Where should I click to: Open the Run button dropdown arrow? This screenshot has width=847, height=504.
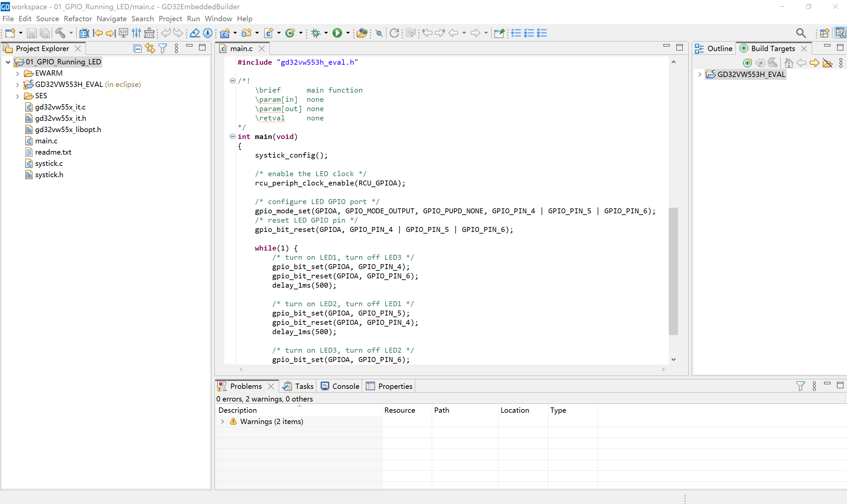[348, 33]
